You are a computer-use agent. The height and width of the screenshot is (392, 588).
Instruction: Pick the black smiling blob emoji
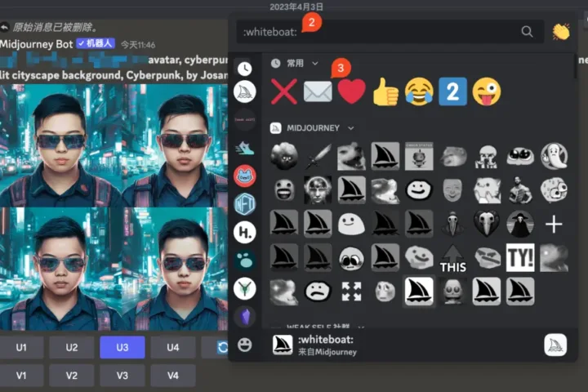coord(419,189)
